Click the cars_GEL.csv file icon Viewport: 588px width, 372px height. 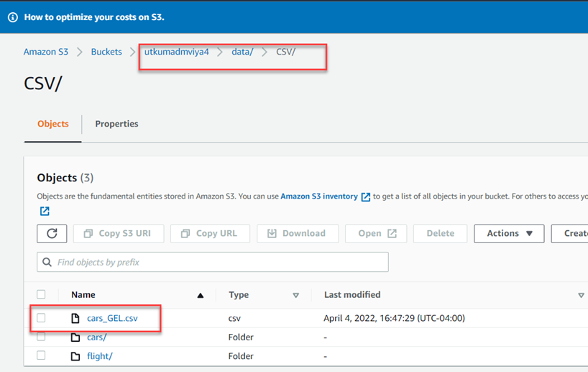pos(75,318)
